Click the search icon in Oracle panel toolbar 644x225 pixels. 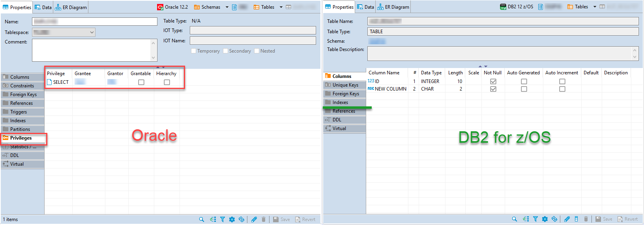202,219
